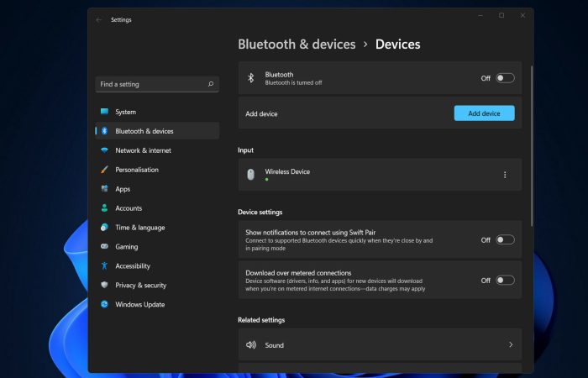588x378 pixels.
Task: Click the Devices breadcrumb title
Action: tap(397, 45)
